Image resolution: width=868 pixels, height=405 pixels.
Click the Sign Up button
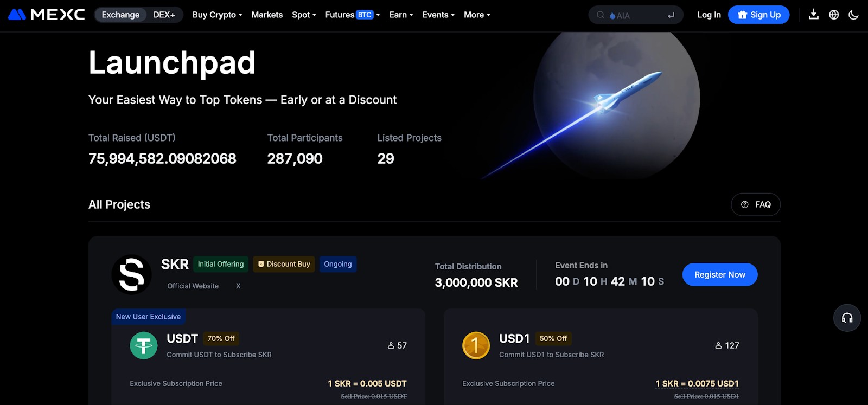point(758,15)
